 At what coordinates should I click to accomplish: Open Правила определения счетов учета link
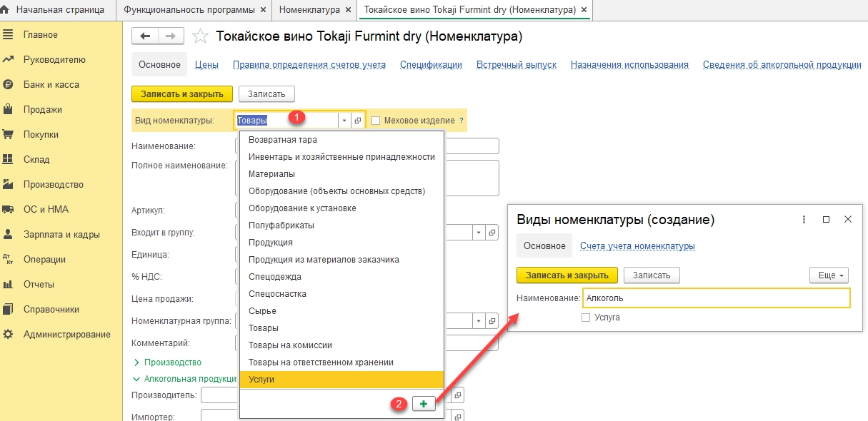[309, 64]
